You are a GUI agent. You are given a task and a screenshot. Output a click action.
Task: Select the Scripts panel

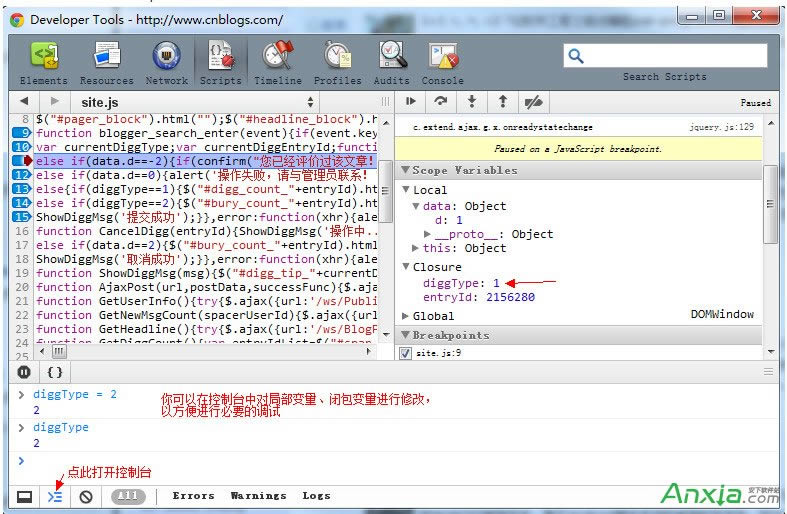pos(221,63)
